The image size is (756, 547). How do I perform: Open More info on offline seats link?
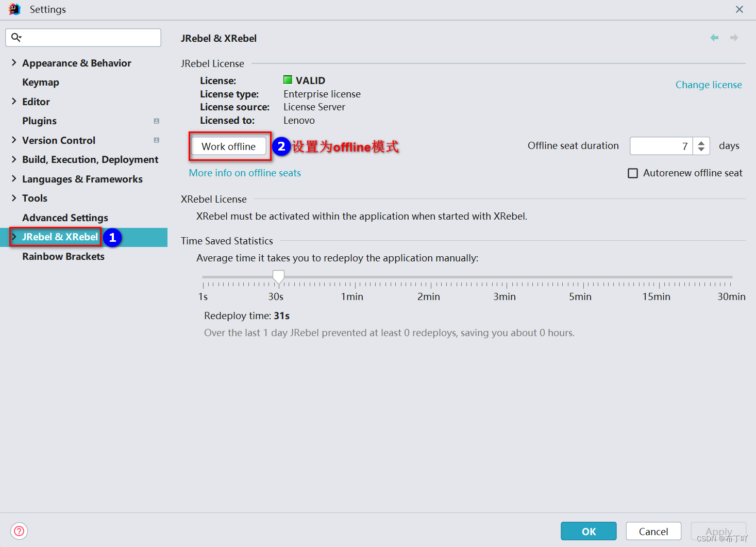point(245,173)
